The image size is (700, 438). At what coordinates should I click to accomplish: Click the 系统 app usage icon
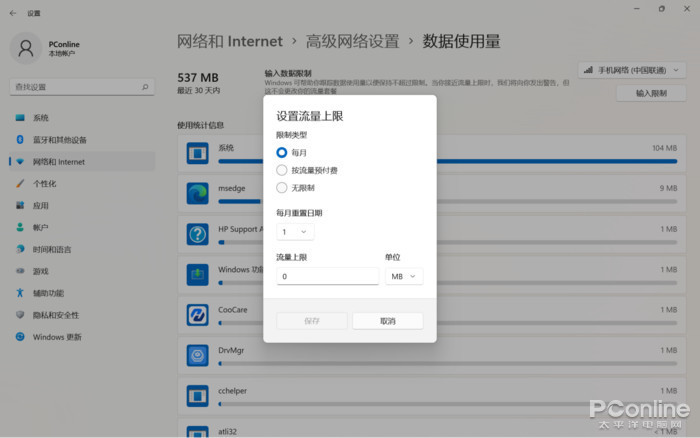(197, 153)
